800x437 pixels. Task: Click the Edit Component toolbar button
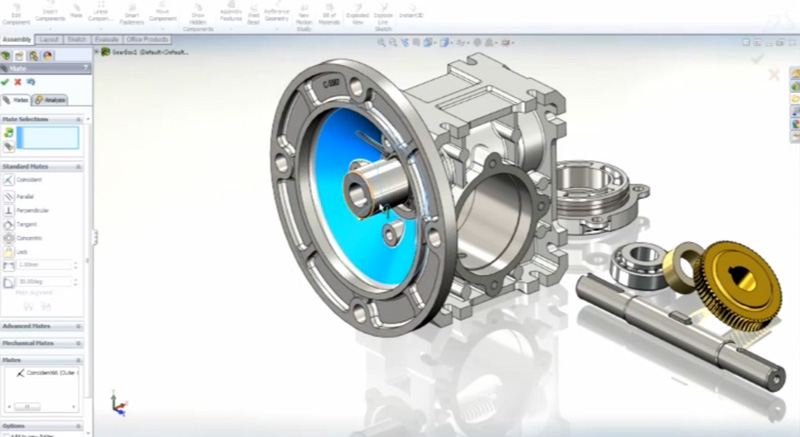click(x=16, y=14)
